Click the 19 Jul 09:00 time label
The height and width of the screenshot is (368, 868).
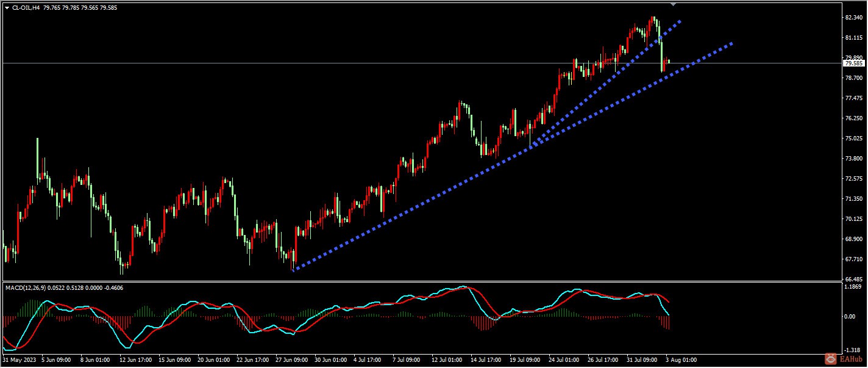[x=526, y=360]
